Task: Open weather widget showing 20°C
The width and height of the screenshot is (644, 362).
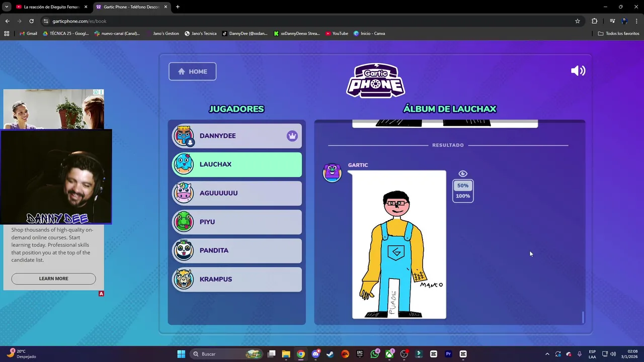Action: point(21,354)
